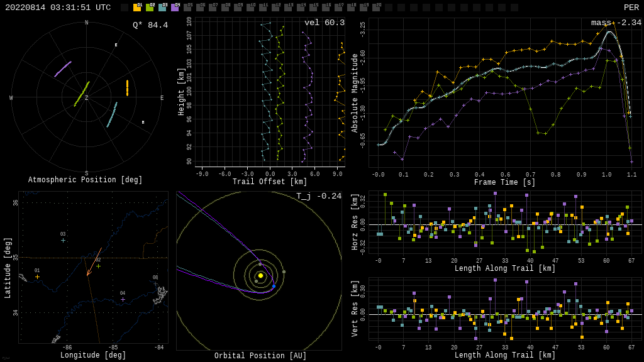Click the green station 02 swatch
This screenshot has height=362, width=644.
150,8
